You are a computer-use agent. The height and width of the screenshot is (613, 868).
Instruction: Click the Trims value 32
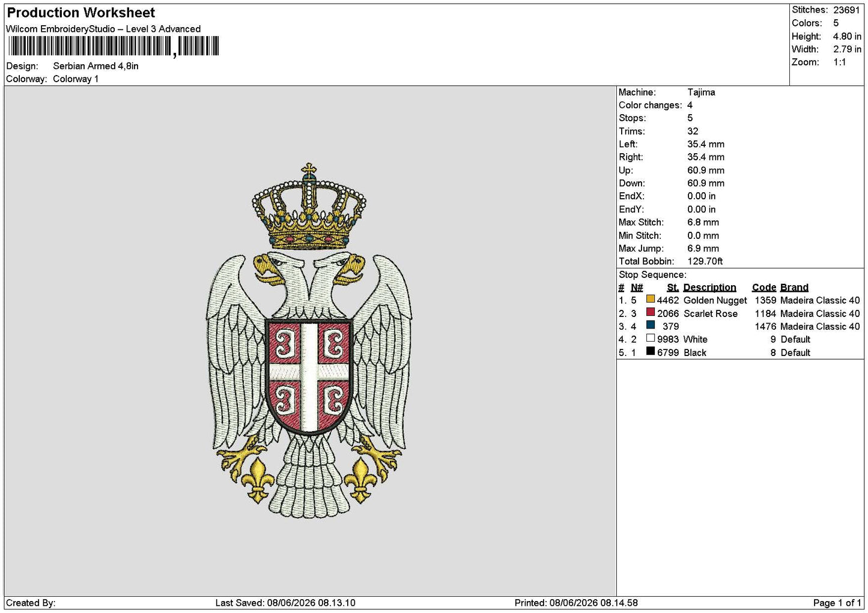pyautogui.click(x=693, y=131)
